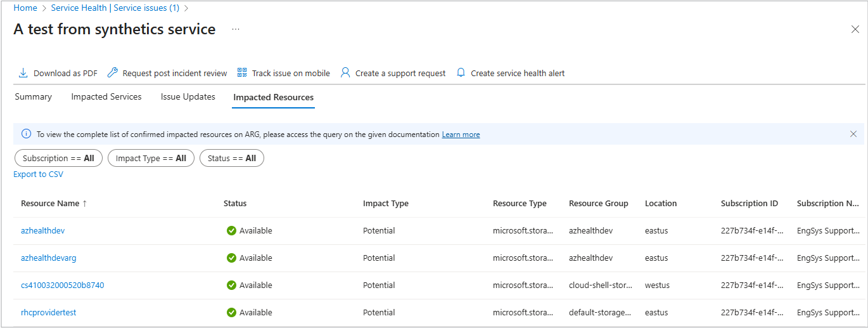Image resolution: width=868 pixels, height=328 pixels.
Task: Click the Download as PDF icon
Action: [x=23, y=73]
